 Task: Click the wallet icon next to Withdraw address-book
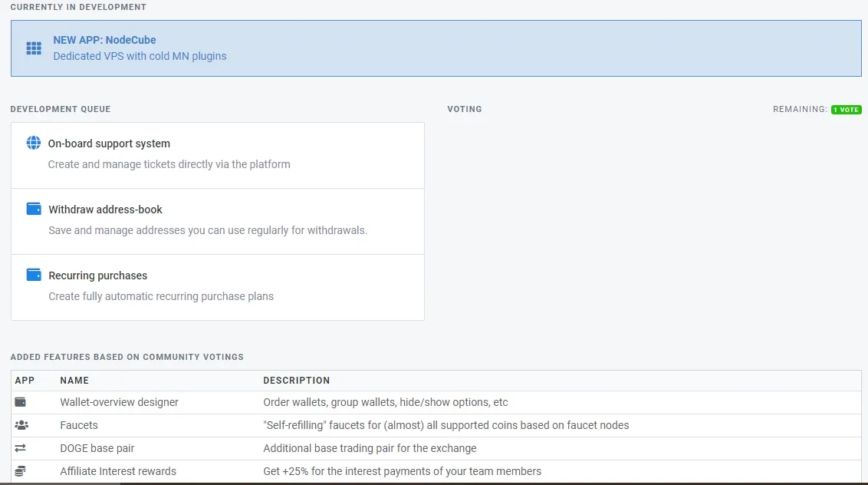(x=34, y=209)
